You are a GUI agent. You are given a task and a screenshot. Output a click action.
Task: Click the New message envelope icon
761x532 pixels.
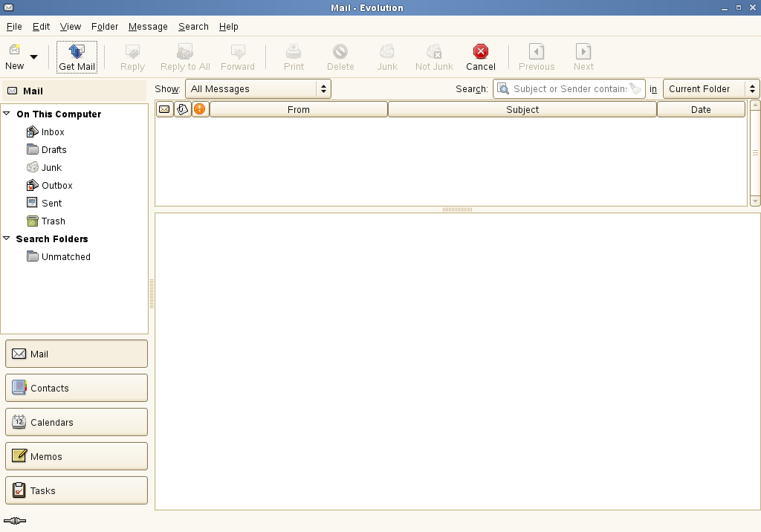click(x=15, y=50)
